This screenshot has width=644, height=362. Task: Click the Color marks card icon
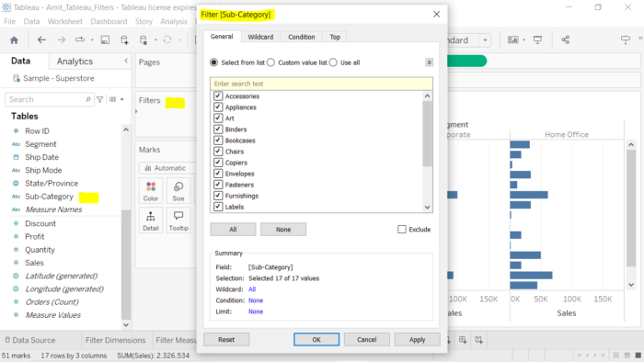[x=151, y=190]
